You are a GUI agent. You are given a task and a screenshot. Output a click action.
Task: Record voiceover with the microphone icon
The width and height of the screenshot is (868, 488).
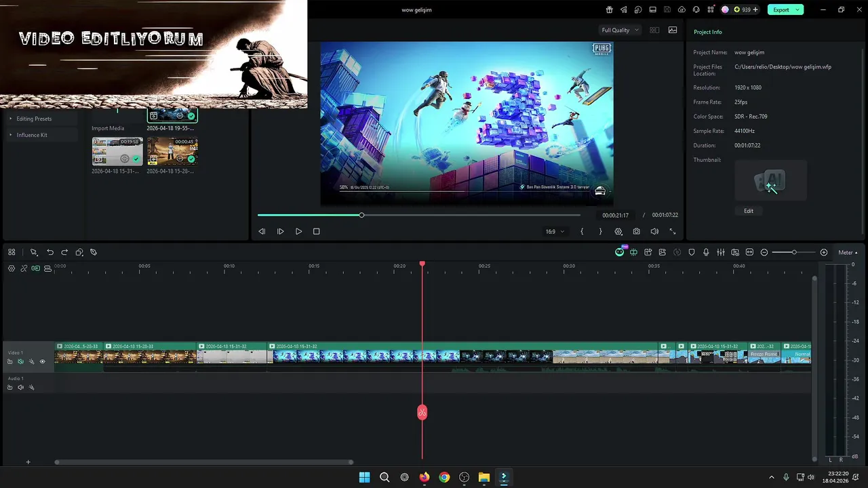pos(706,252)
